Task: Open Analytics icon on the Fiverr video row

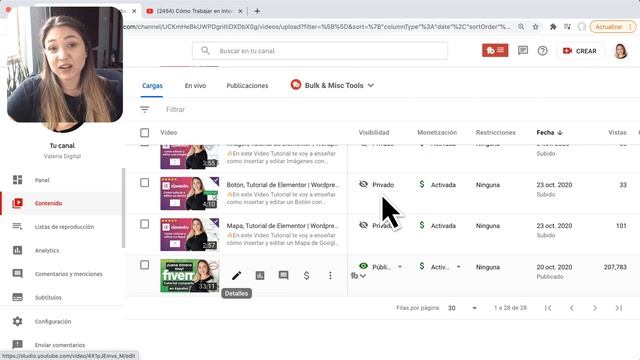Action: pos(260,276)
